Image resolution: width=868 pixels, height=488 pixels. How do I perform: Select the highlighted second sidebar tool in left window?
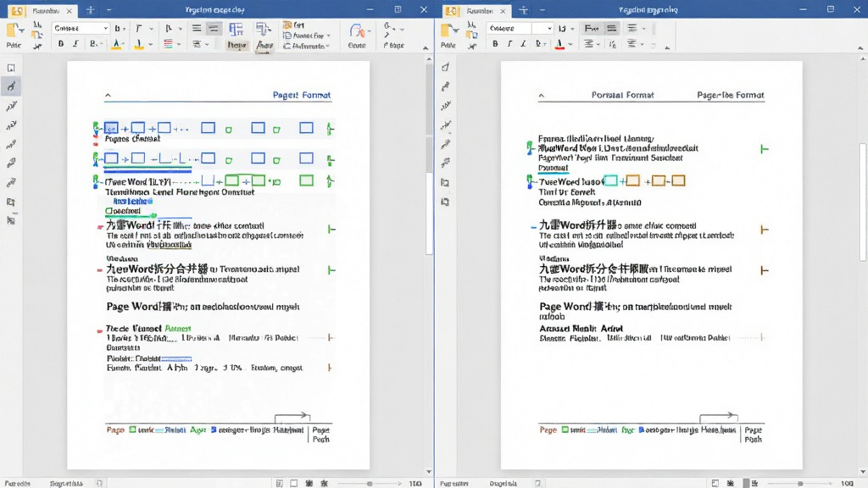point(11,86)
